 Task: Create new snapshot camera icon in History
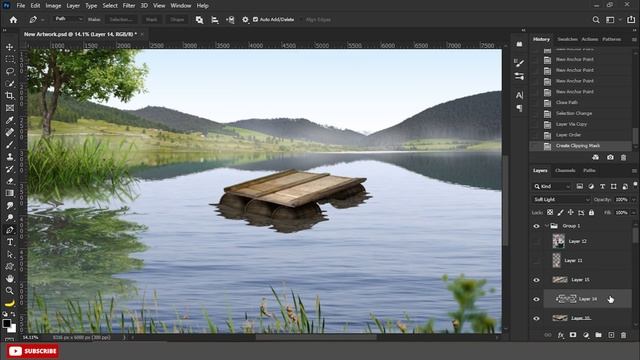click(x=610, y=158)
